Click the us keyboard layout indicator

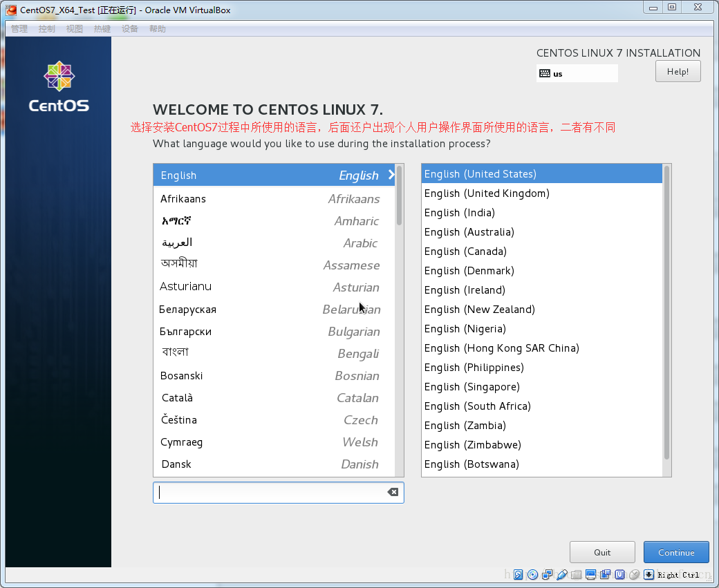click(x=577, y=73)
